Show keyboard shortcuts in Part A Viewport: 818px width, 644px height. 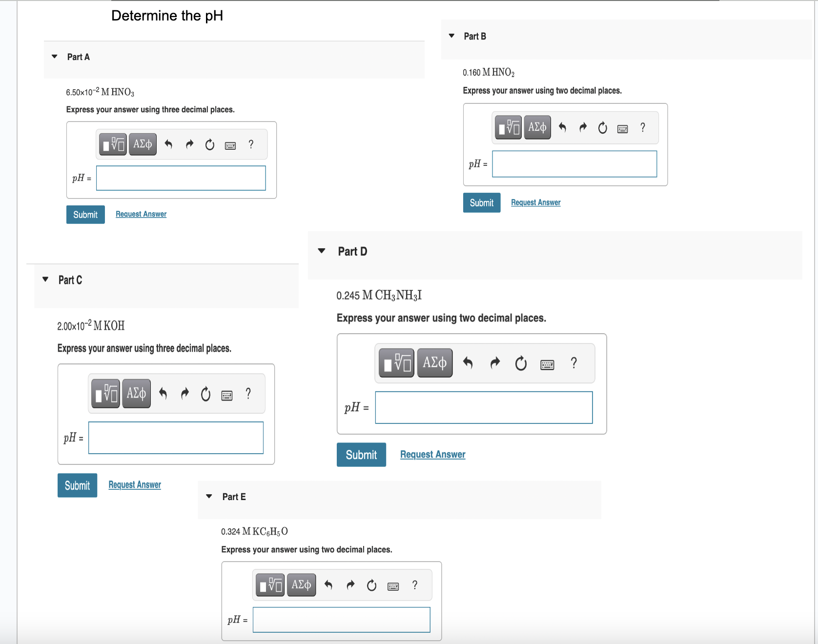230,145
